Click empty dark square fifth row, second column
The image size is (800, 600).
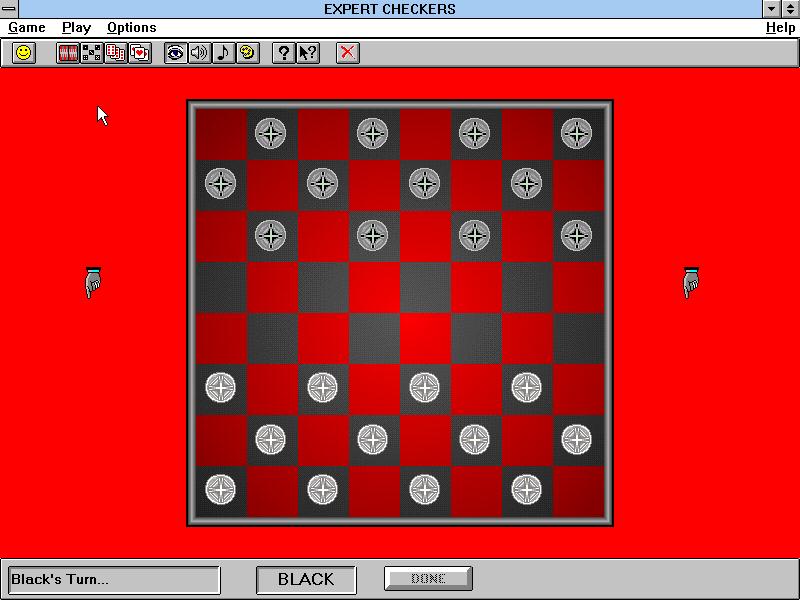[x=272, y=338]
